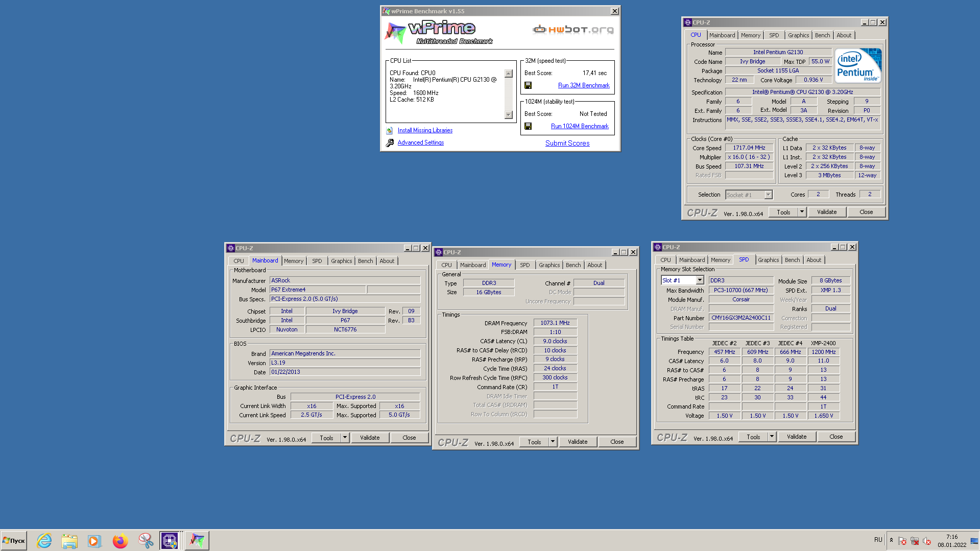Screen dimensions: 980x551
Task: Click title bar icon of CPU-Z Mainboard window
Action: point(230,248)
